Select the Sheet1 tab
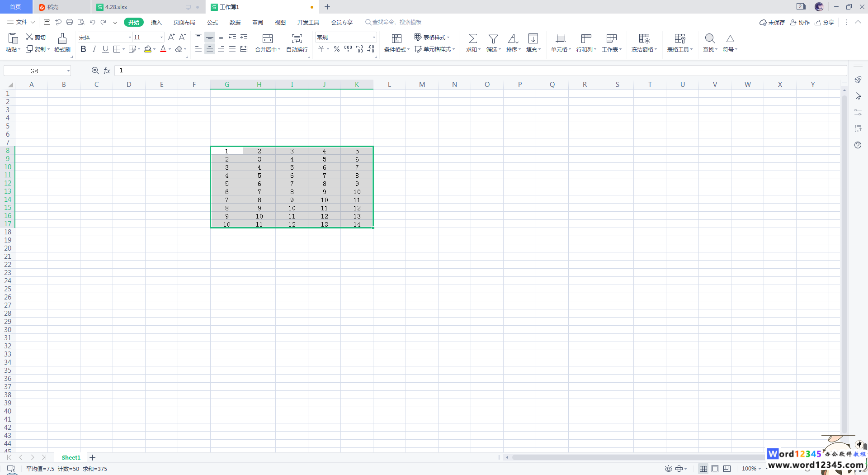The image size is (868, 475). pos(71,457)
